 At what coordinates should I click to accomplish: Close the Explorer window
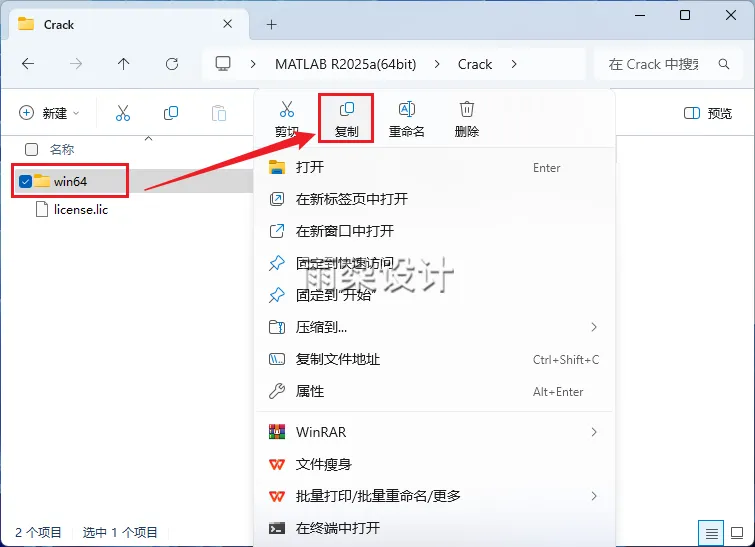730,15
